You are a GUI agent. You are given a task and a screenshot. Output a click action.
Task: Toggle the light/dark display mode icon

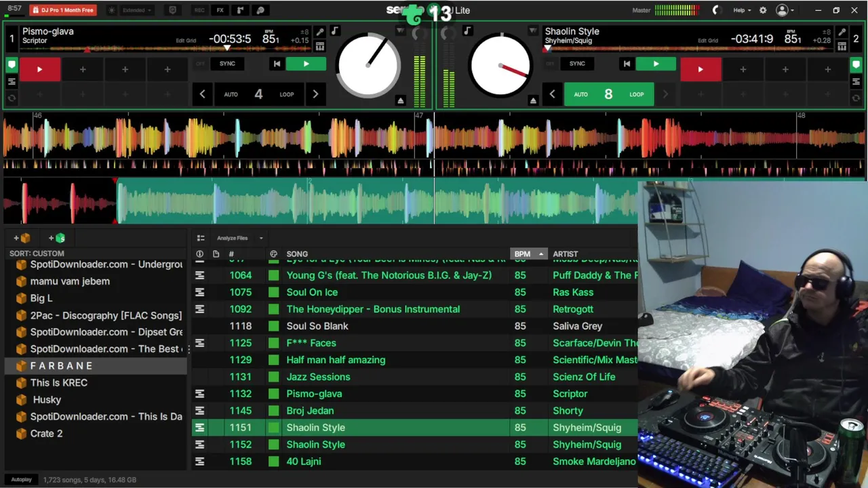(x=112, y=10)
